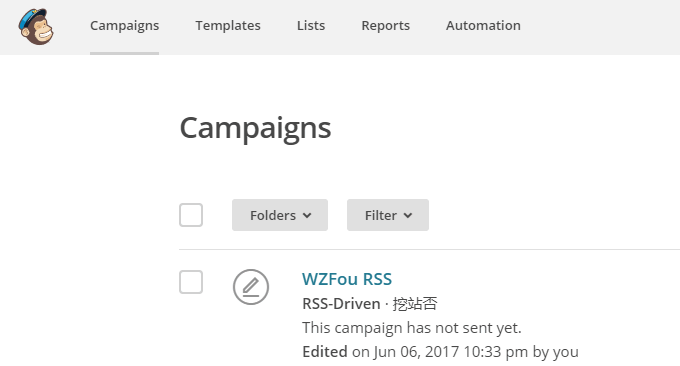Open the Lists section
The height and width of the screenshot is (366, 680).
coord(311,26)
